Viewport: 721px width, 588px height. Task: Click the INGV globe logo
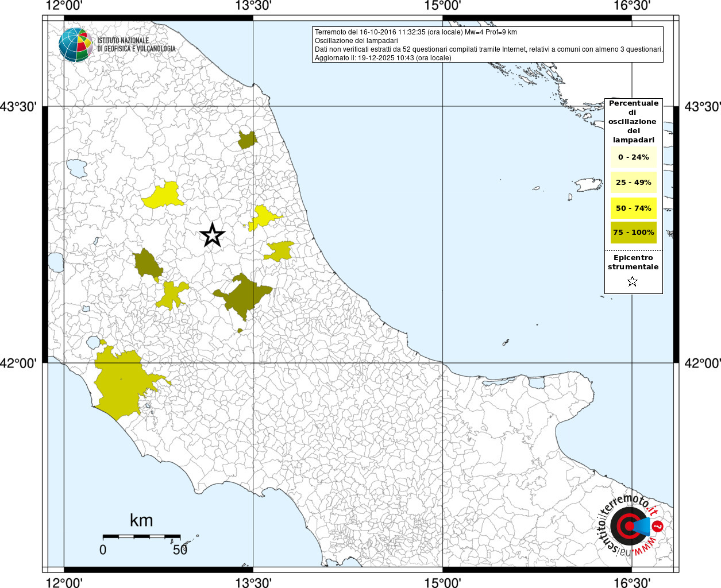75,45
